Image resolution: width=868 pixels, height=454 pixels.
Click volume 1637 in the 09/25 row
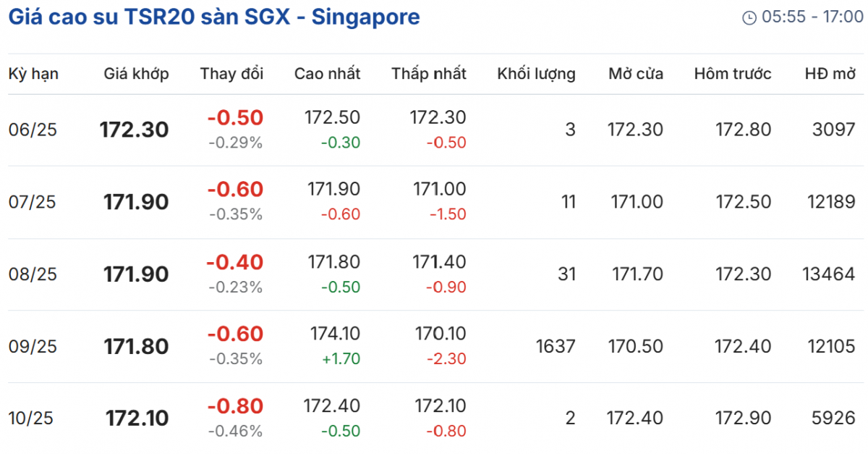pos(556,347)
